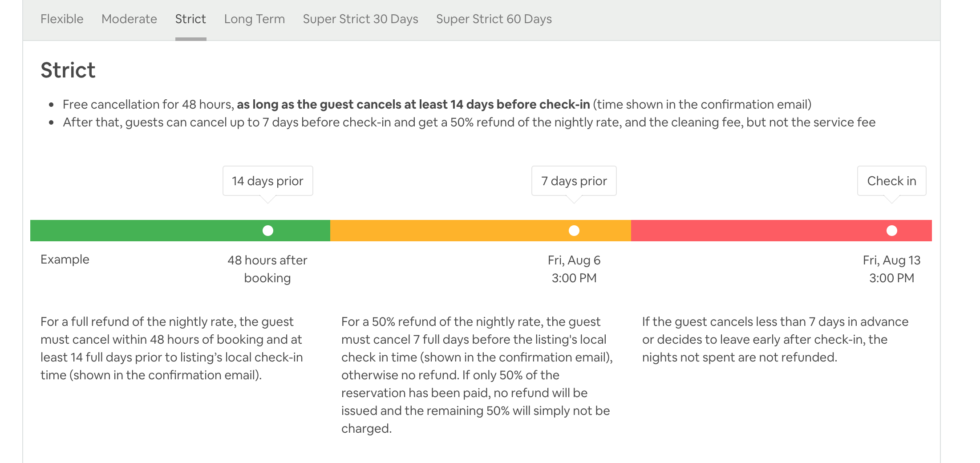The image size is (980, 463).
Task: Open the Super Strict 60 Days tab
Action: (494, 19)
